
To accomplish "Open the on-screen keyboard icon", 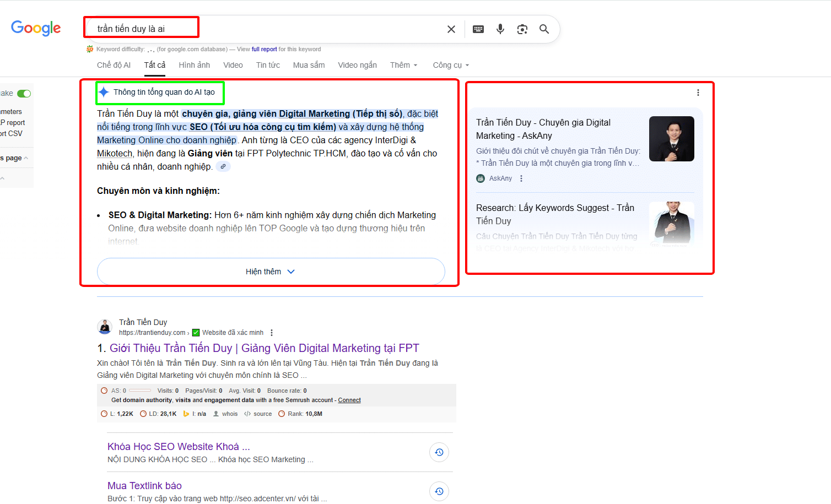I will pos(478,29).
